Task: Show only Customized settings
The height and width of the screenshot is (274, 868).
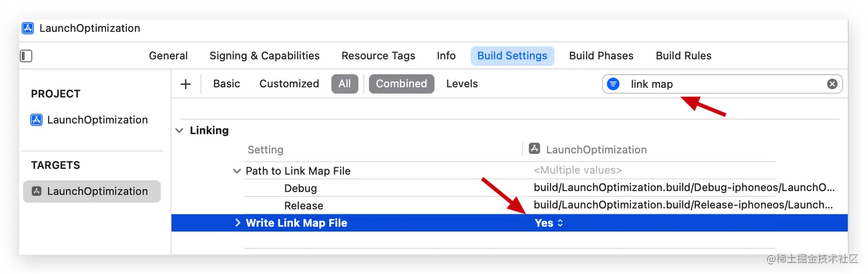Action: (x=289, y=84)
